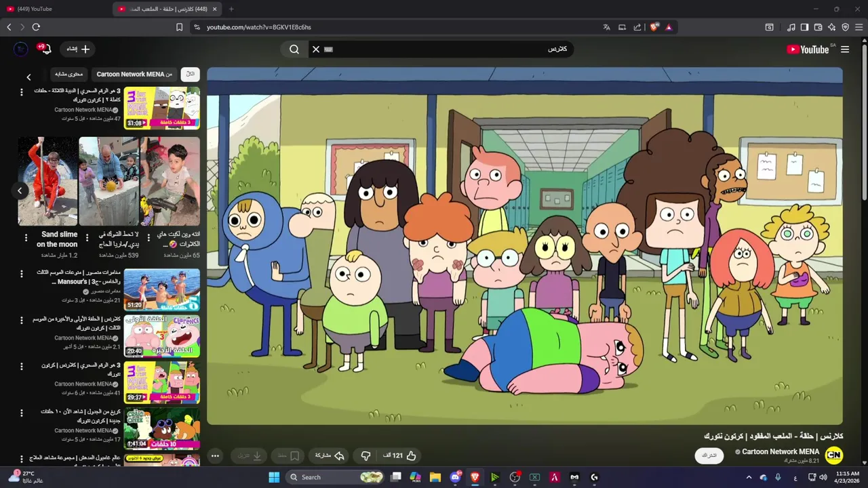868x488 pixels.
Task: Subscribe to Cartoon Network MENA (اشتراك)
Action: [x=709, y=455]
